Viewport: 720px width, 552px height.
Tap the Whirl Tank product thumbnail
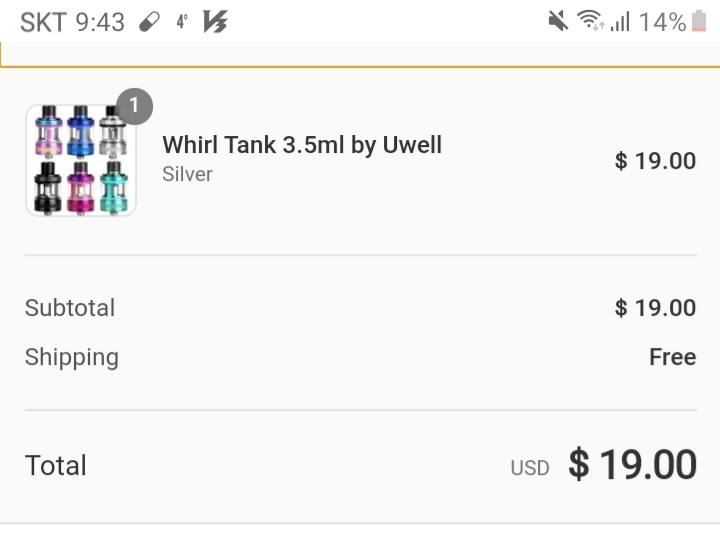coord(81,160)
